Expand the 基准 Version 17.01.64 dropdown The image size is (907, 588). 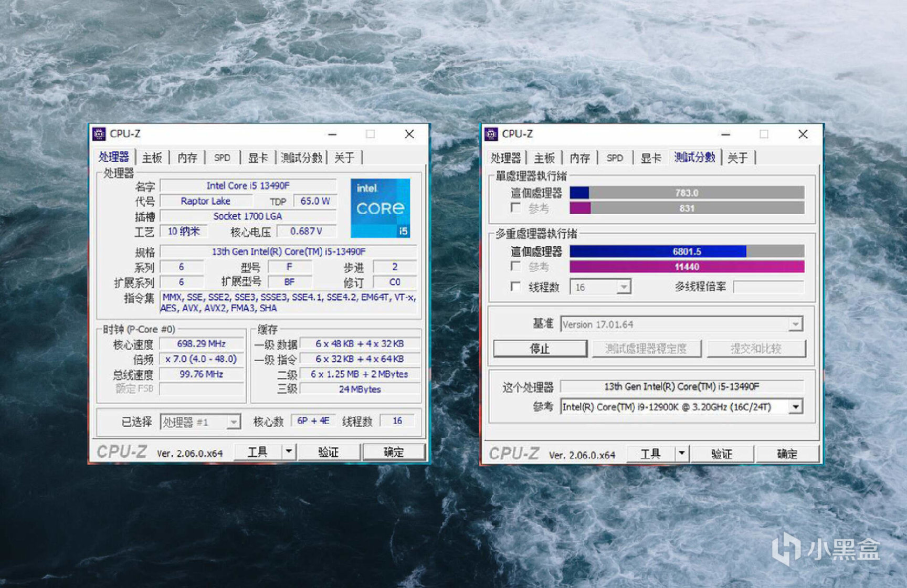[x=797, y=324]
